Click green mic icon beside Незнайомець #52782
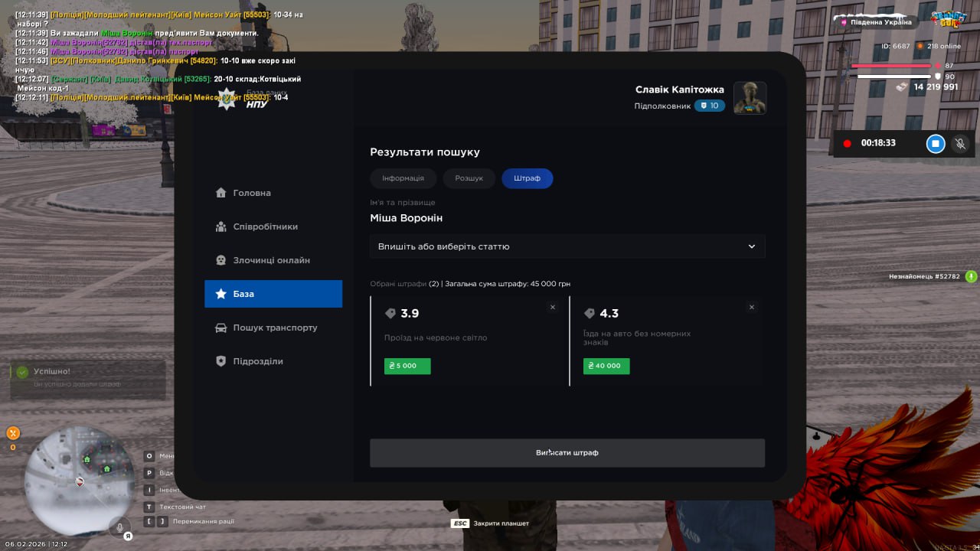Image resolution: width=980 pixels, height=551 pixels. tap(972, 276)
